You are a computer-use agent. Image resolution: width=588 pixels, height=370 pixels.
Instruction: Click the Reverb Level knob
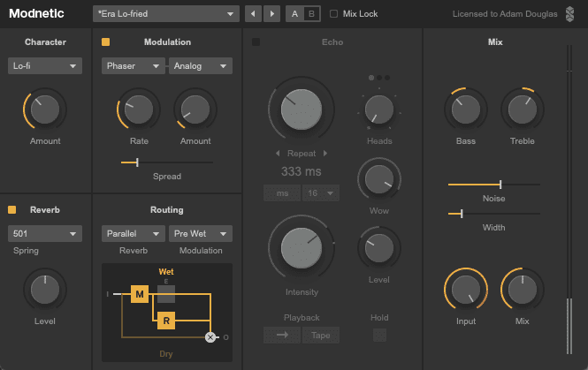(45, 290)
